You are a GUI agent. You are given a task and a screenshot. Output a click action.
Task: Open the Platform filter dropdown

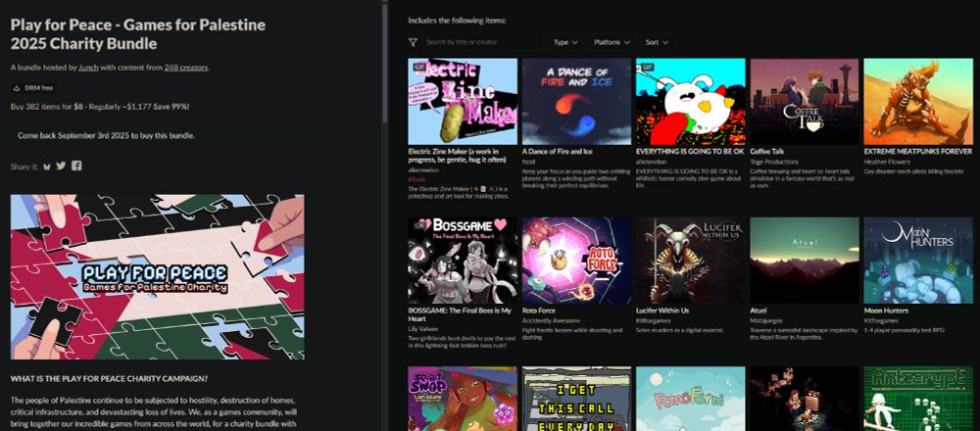click(x=612, y=42)
